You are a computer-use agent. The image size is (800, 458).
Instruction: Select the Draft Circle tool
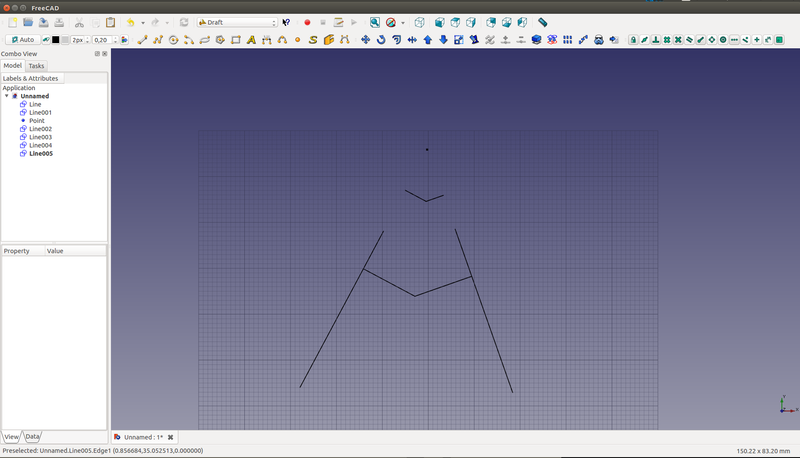click(x=173, y=40)
